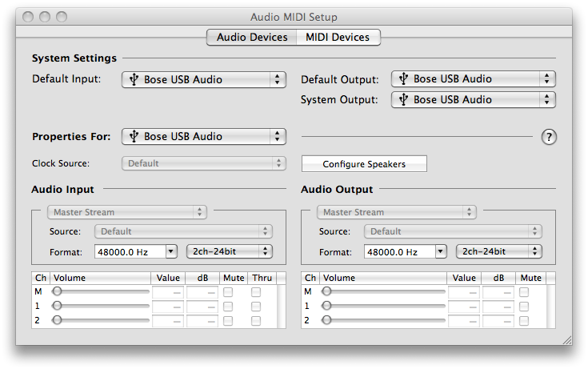The width and height of the screenshot is (588, 369).
Task: Switch to the MIDI Devices tab
Action: point(338,37)
